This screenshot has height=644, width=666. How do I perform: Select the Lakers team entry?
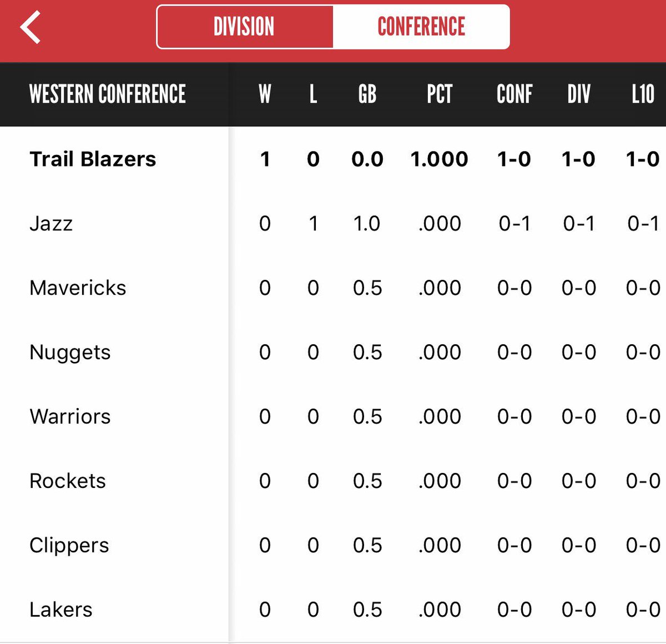coord(61,610)
